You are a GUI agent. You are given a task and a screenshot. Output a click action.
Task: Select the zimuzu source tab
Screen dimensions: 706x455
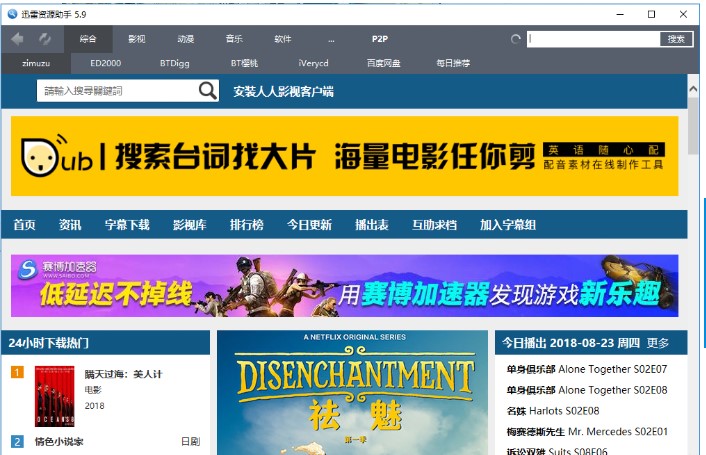tap(36, 63)
